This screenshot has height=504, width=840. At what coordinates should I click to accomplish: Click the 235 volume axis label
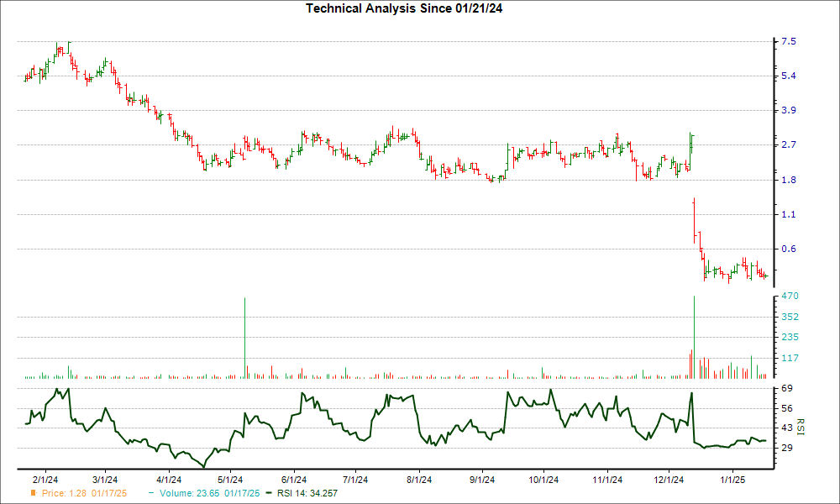790,338
